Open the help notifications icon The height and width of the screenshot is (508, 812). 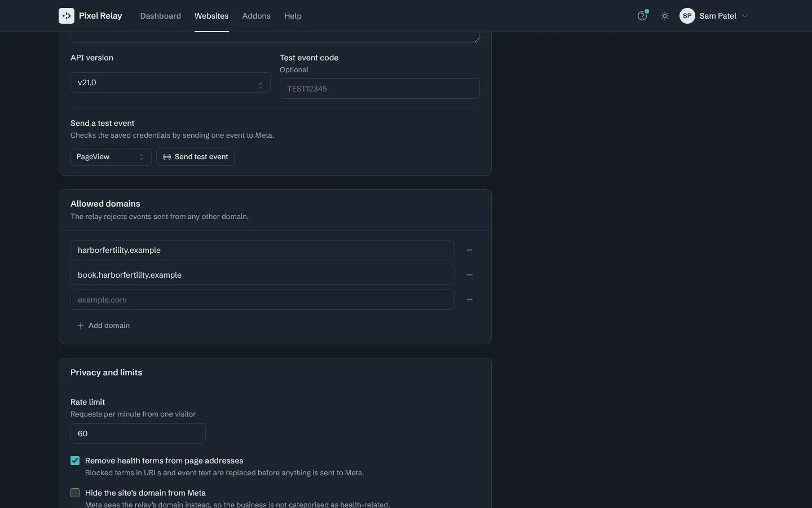[x=642, y=16]
